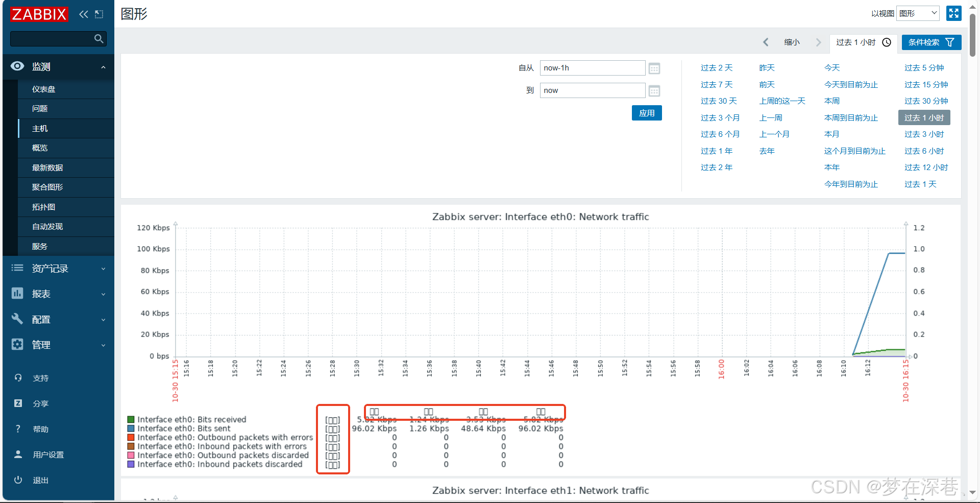Open calendar picker for 到 field
The image size is (980, 503).
click(654, 91)
